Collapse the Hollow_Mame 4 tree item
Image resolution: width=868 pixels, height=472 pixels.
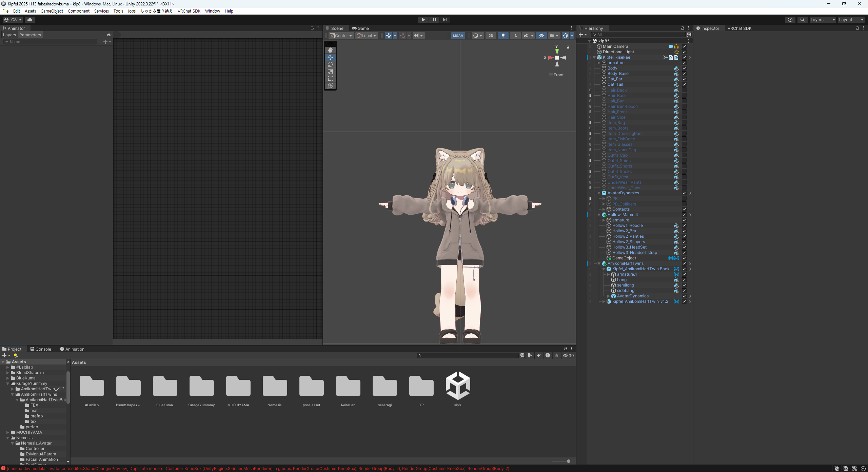tap(599, 215)
